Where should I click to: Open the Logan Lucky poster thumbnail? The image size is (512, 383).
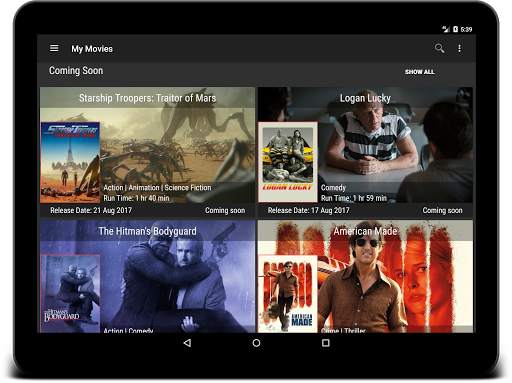click(x=288, y=162)
